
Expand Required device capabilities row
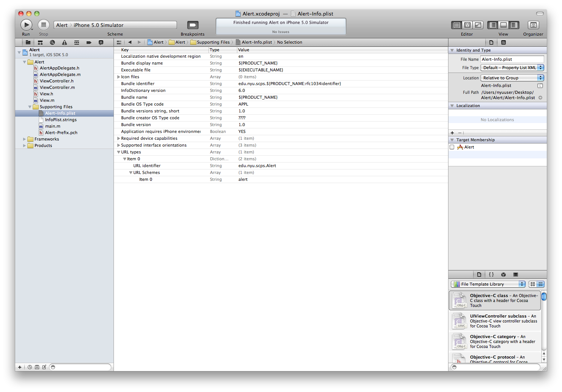pos(118,139)
